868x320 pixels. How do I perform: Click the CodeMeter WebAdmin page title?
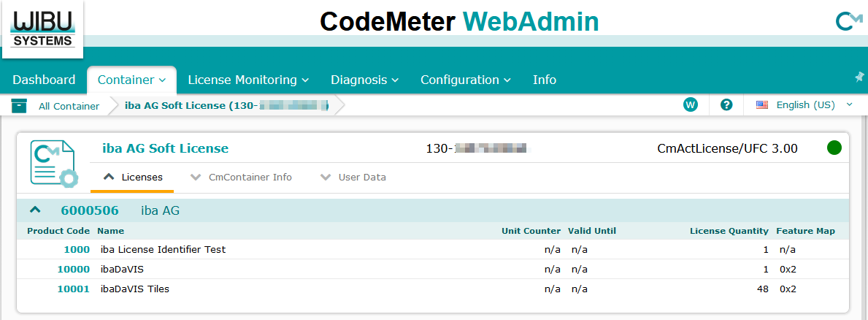[x=459, y=22]
